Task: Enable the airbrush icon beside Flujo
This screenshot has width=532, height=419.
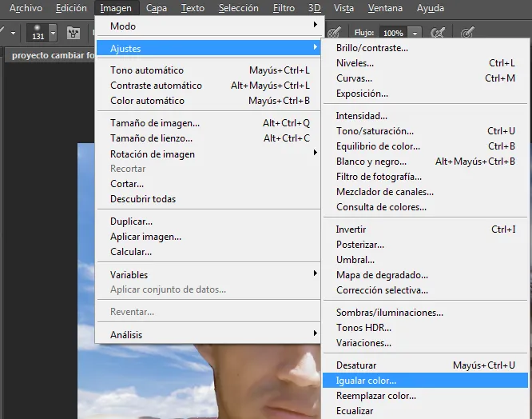Action: [438, 33]
